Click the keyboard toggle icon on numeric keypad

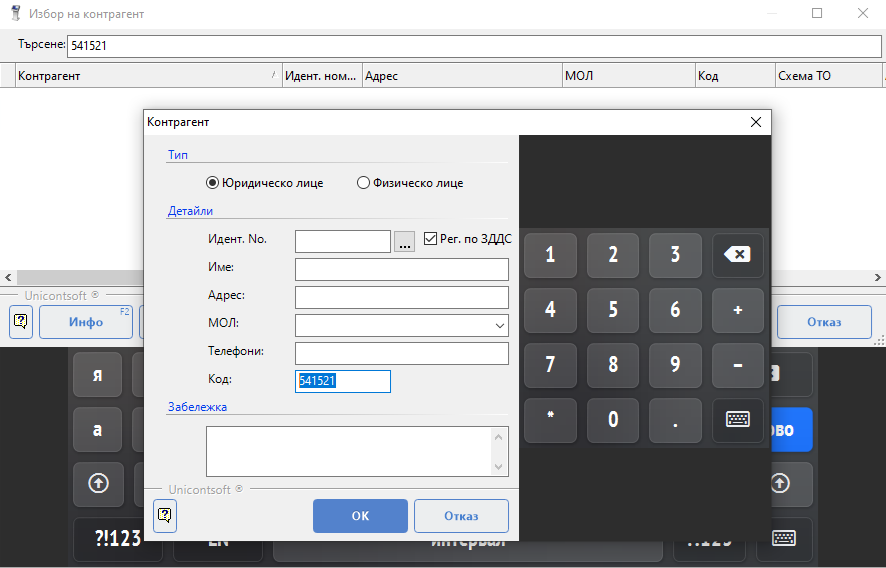pos(737,420)
